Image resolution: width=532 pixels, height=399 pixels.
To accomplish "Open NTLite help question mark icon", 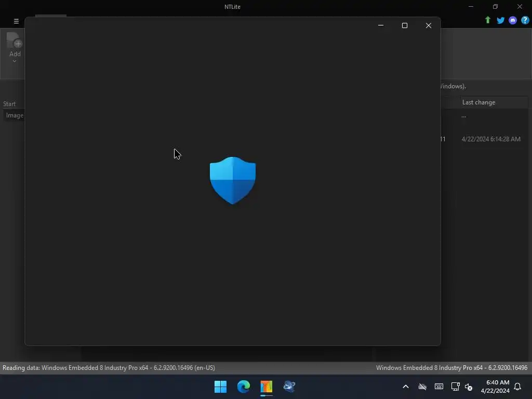I will pyautogui.click(x=525, y=20).
